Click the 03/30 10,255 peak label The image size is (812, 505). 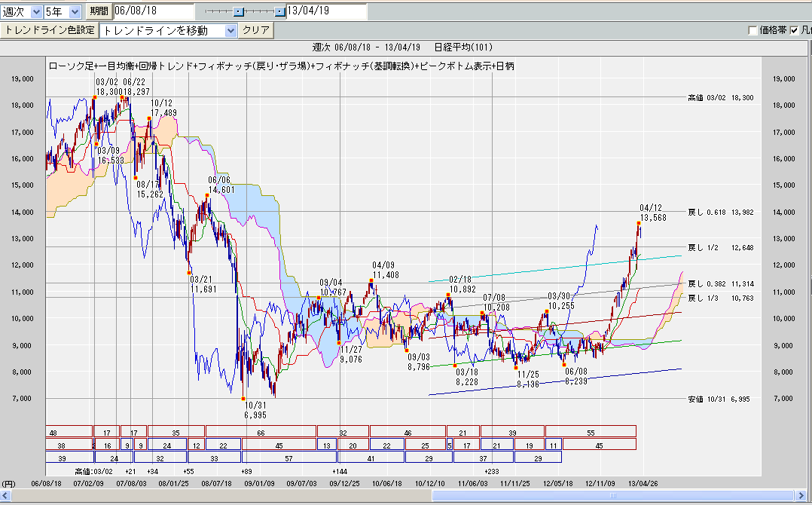pos(561,301)
